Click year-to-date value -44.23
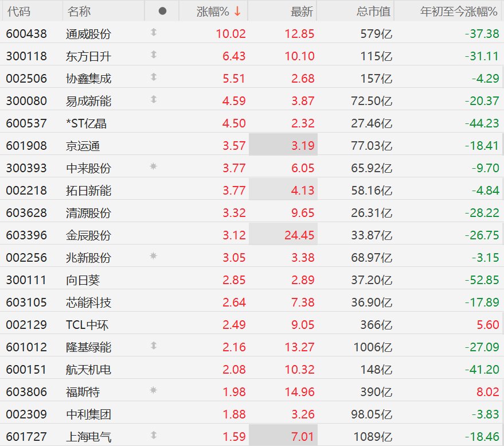Viewport: 504px width, 446px height. [482, 123]
